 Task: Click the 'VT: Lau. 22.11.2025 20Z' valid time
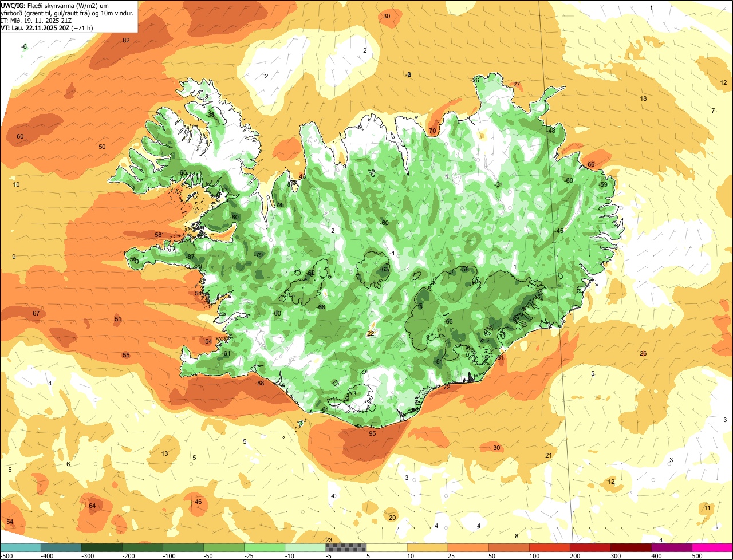(x=34, y=27)
